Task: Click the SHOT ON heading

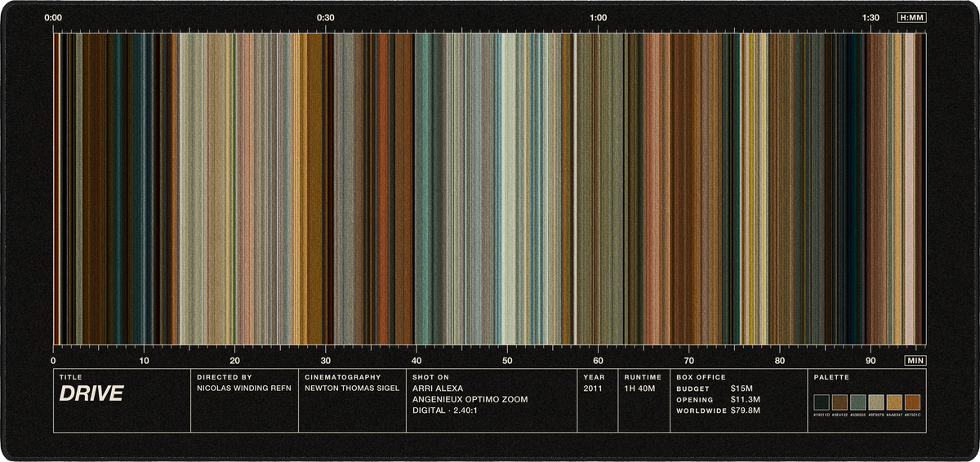Action: tap(431, 377)
